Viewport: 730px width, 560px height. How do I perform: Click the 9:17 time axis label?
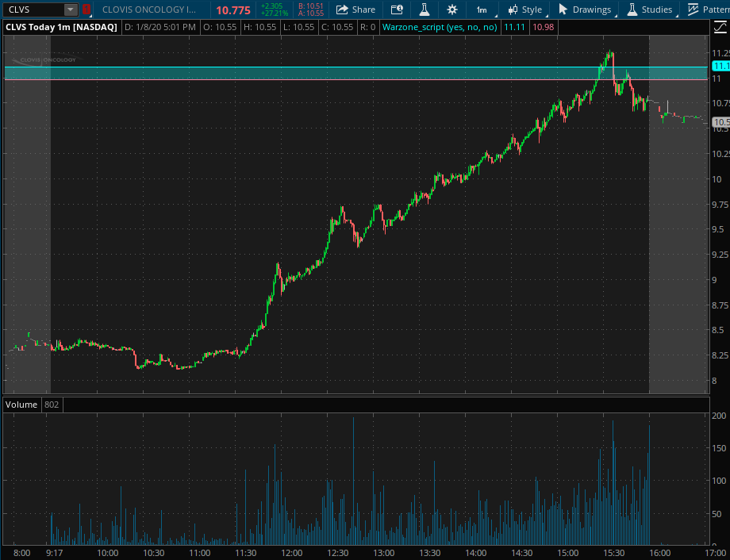pos(55,553)
